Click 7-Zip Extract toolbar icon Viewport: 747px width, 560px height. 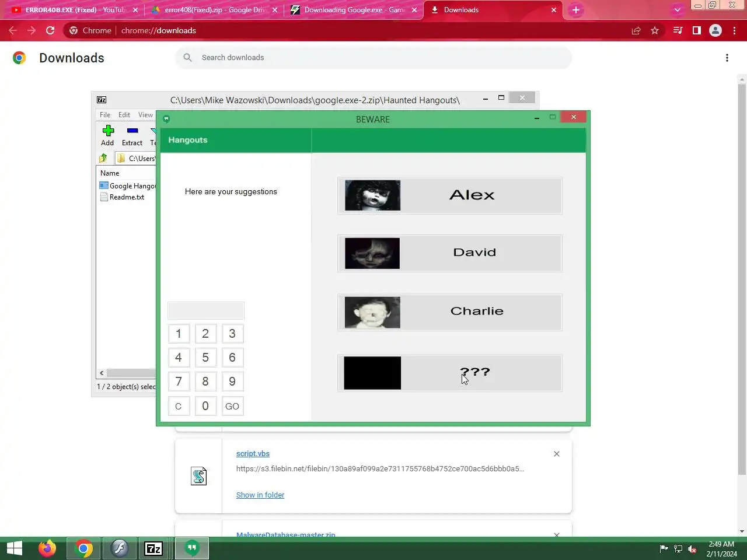[132, 135]
